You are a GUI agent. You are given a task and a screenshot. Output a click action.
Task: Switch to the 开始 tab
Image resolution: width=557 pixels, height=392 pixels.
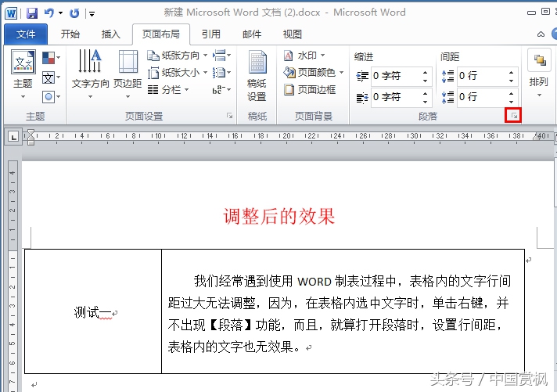70,34
